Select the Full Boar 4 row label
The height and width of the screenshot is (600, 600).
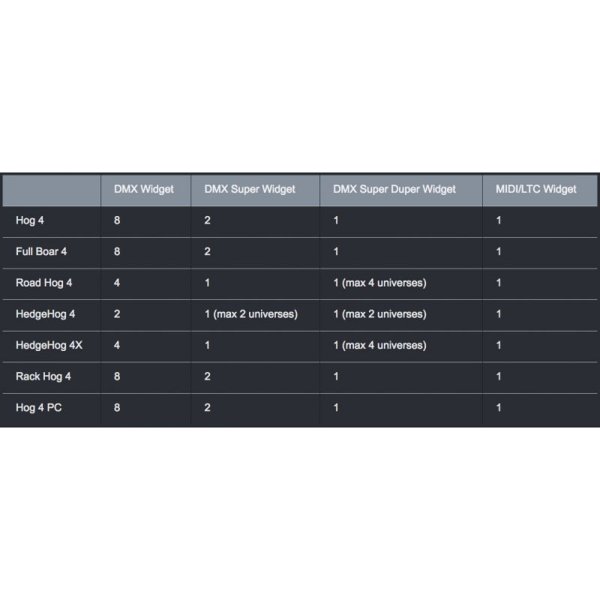coord(41,251)
